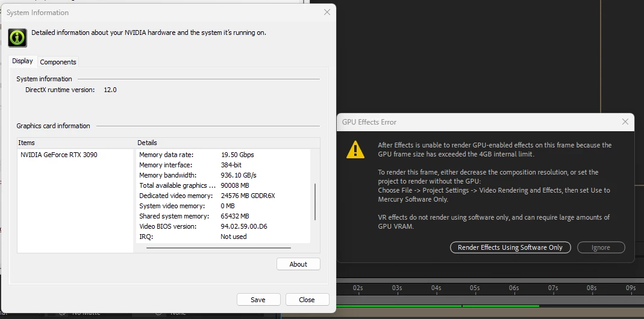644x319 pixels.
Task: Click the Details list horizontal scrollbar
Action: [219, 248]
